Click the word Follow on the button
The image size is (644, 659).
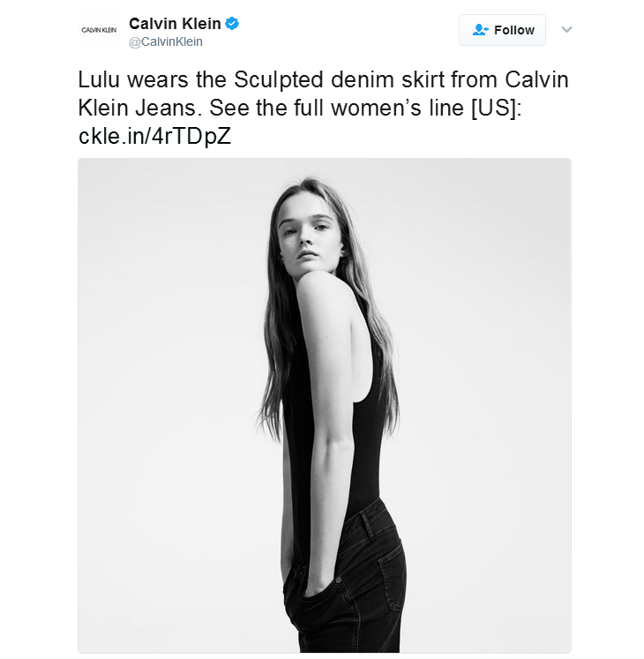tap(514, 30)
